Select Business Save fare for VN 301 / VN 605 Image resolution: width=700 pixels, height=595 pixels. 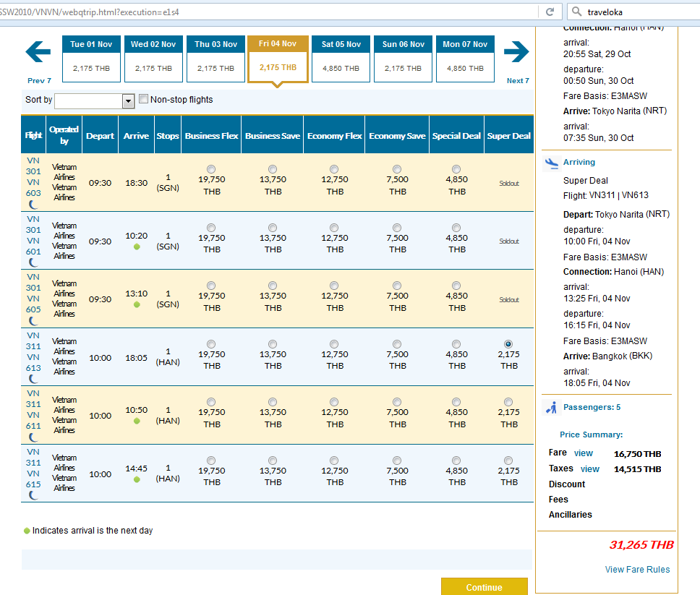(273, 286)
